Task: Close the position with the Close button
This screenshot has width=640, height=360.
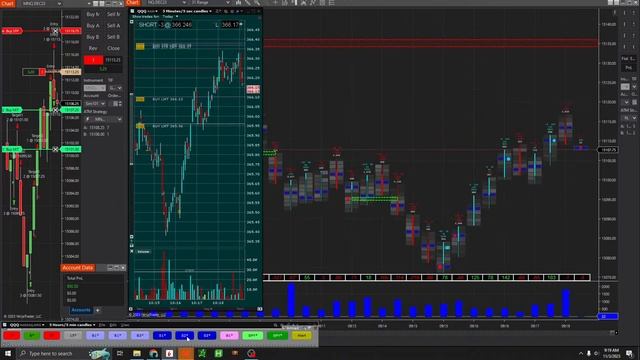Action: click(x=113, y=49)
